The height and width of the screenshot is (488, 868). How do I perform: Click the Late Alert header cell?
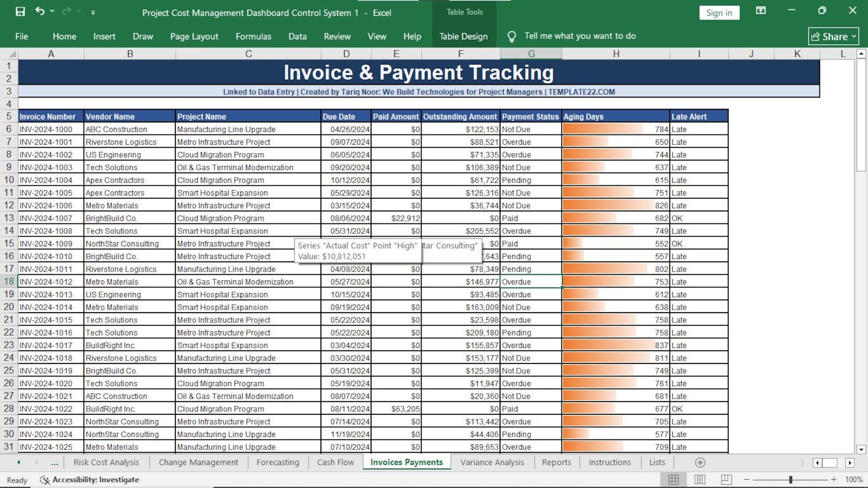699,116
